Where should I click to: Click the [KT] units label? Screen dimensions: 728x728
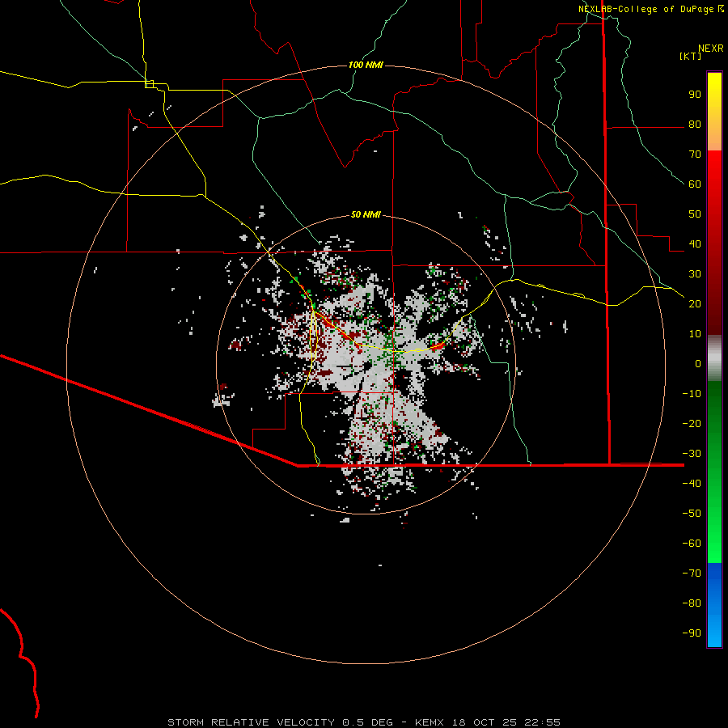coord(691,56)
